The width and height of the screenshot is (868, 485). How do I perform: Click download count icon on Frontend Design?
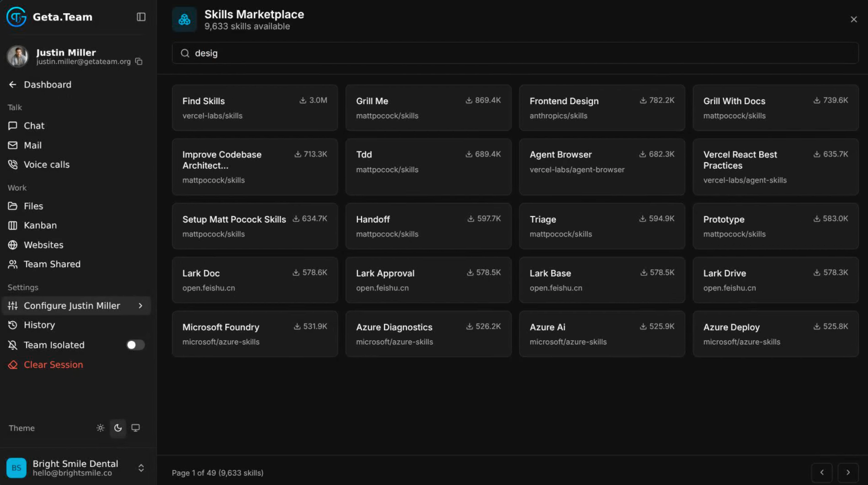tap(643, 100)
